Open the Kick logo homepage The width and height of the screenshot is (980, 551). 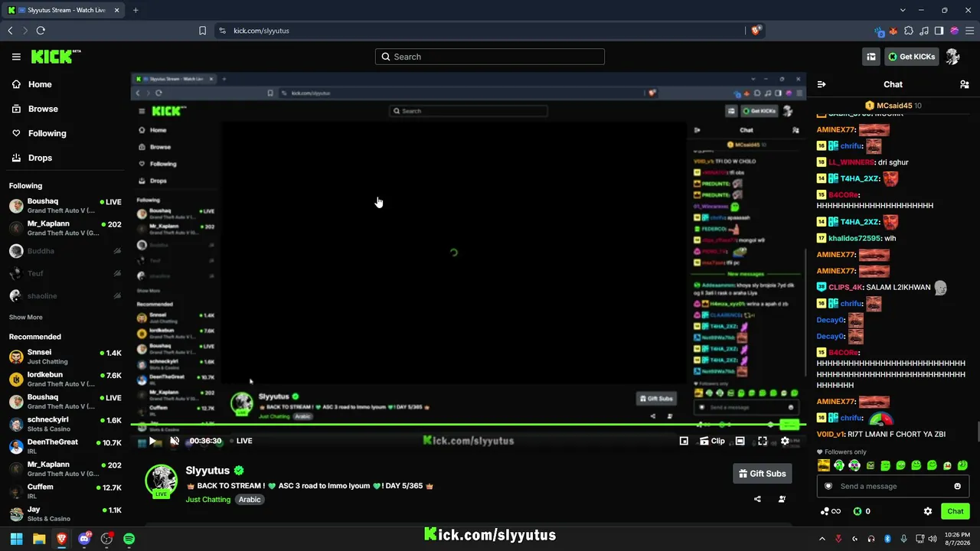coord(56,57)
